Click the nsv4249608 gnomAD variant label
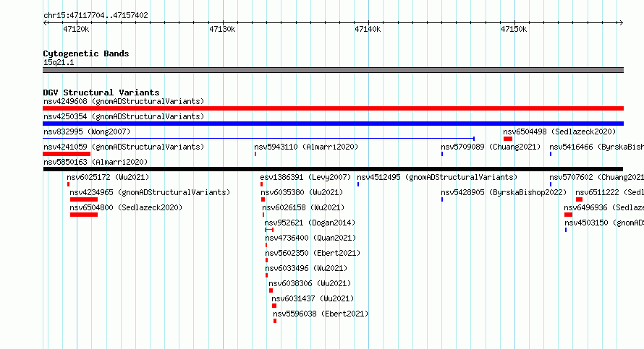Viewport: 644px width, 349px height. (x=124, y=101)
